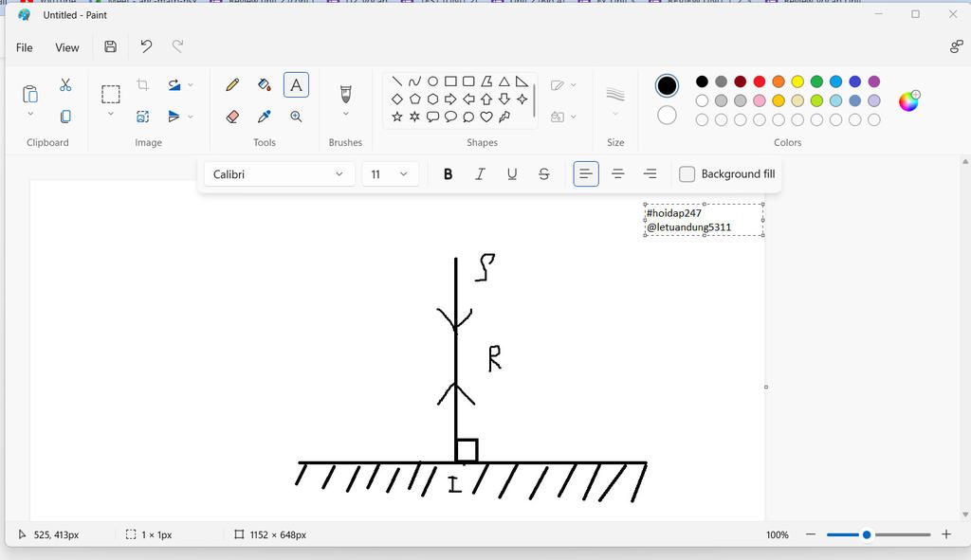The image size is (971, 560).
Task: Click the canvas right-edge resize handle
Action: (x=766, y=387)
